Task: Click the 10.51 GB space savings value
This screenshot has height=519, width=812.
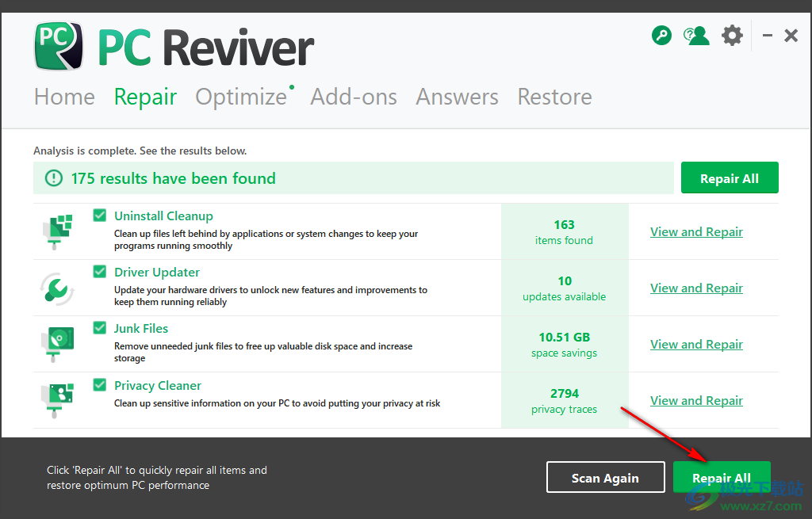Action: (564, 345)
